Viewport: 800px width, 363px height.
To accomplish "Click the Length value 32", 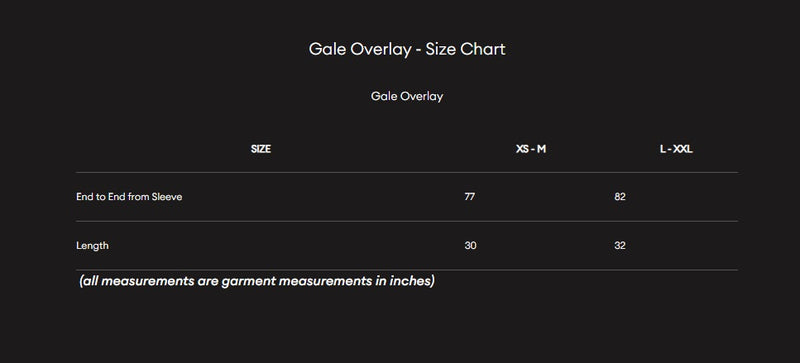I will (x=620, y=246).
